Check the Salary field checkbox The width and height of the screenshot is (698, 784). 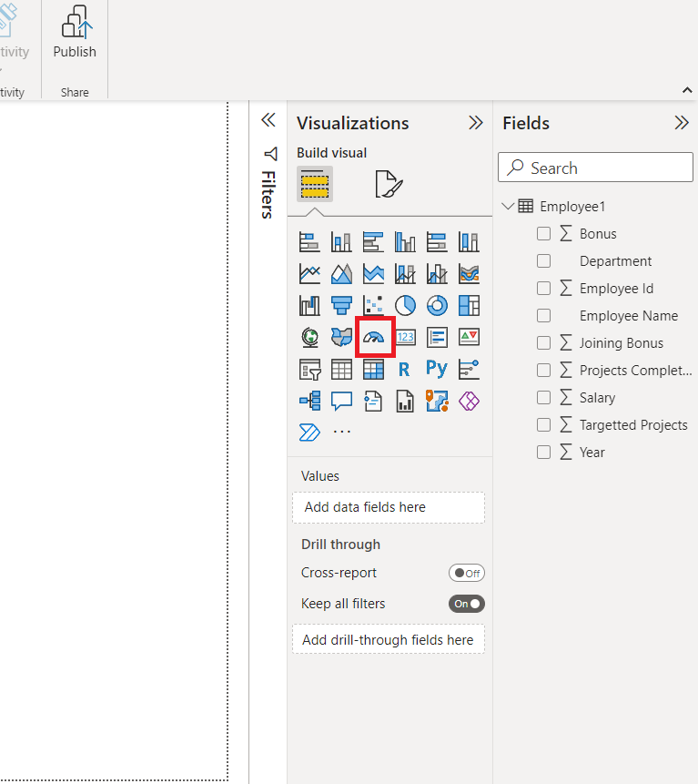click(x=543, y=398)
